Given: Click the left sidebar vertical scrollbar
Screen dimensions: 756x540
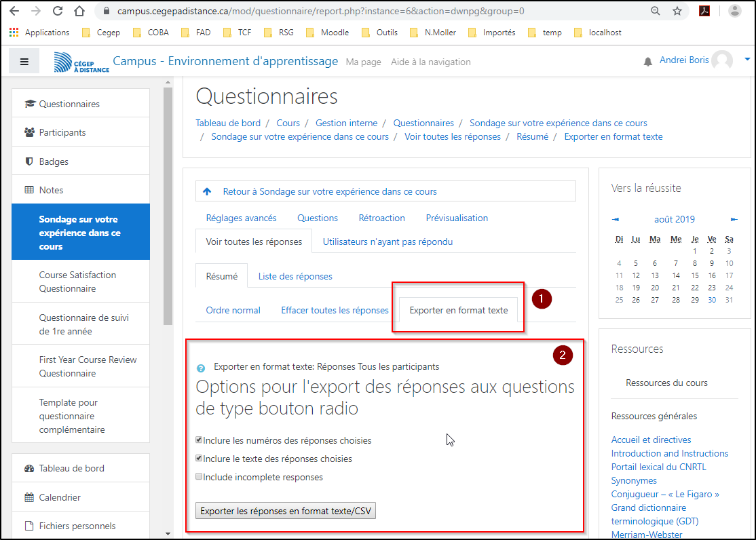Looking at the screenshot, I should [168, 204].
